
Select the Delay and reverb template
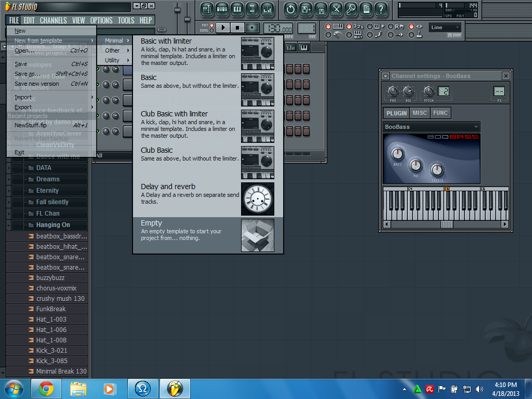tap(208, 199)
